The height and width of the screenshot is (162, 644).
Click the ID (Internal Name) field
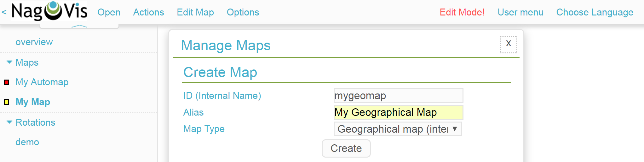click(x=398, y=96)
